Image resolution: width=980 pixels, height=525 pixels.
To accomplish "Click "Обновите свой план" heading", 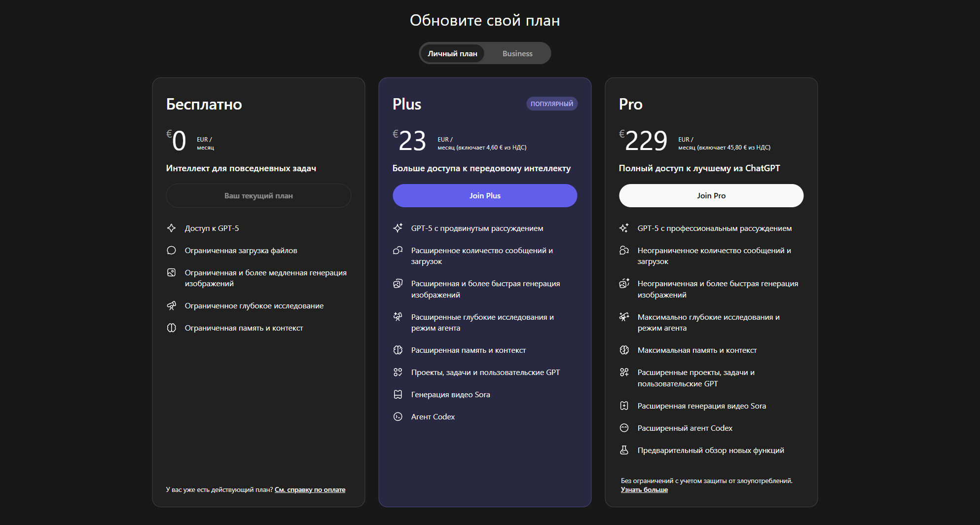I will tap(485, 20).
